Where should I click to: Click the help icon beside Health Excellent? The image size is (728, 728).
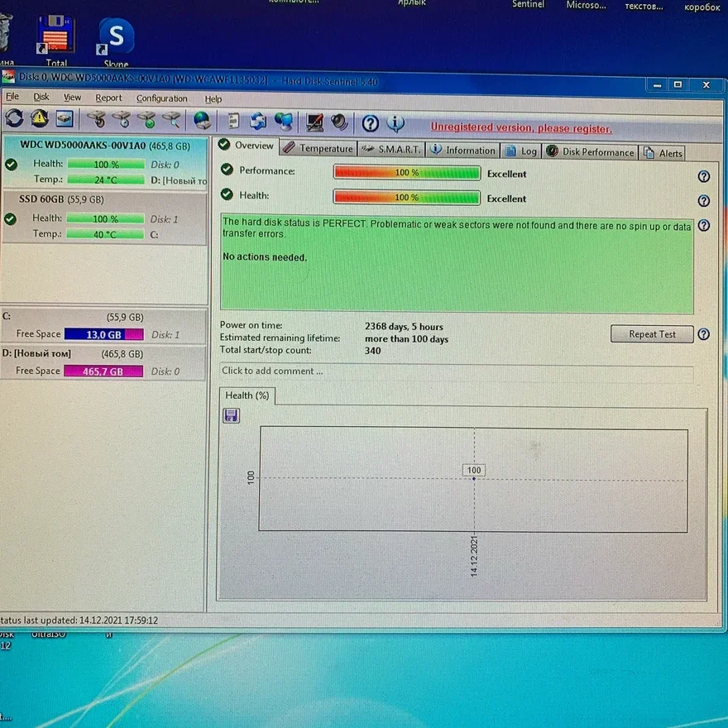click(704, 200)
